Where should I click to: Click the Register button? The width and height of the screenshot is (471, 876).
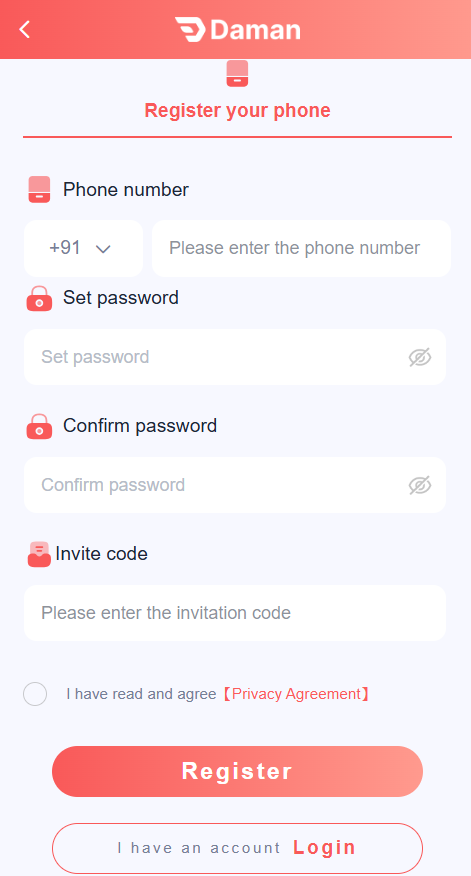tap(237, 771)
